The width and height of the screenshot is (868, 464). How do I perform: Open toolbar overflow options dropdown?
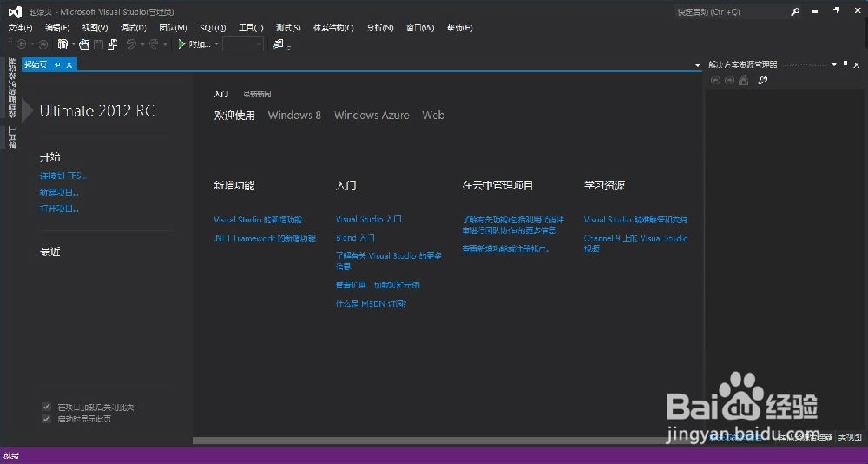[289, 48]
